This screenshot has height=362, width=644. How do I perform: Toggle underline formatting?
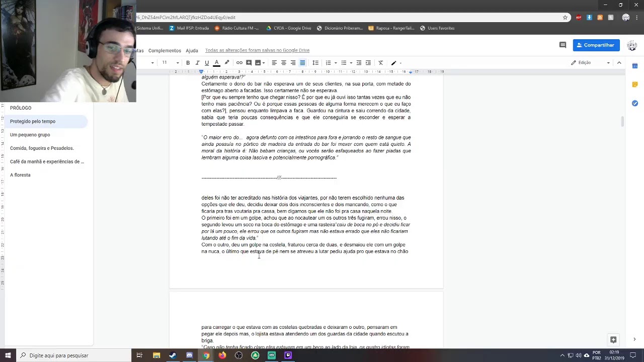206,63
